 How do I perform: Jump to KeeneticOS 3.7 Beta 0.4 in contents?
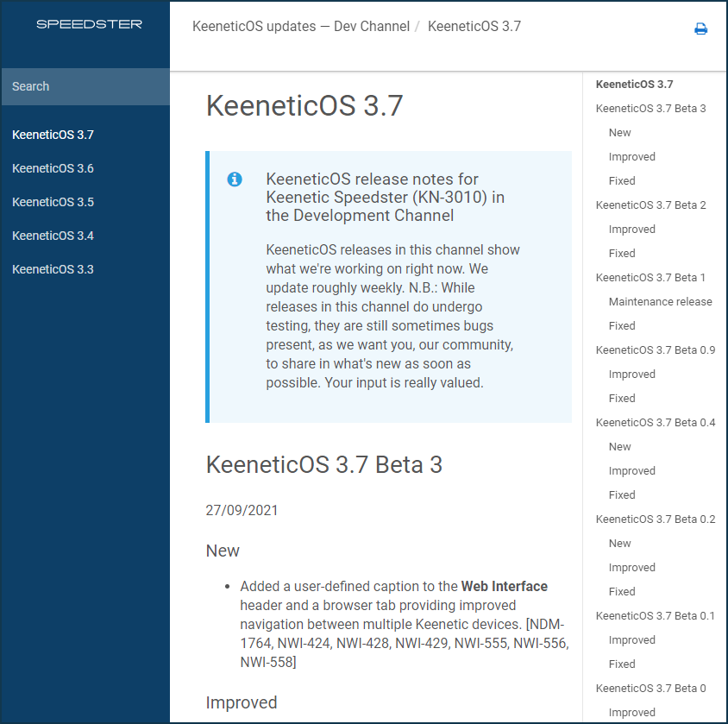(x=655, y=422)
